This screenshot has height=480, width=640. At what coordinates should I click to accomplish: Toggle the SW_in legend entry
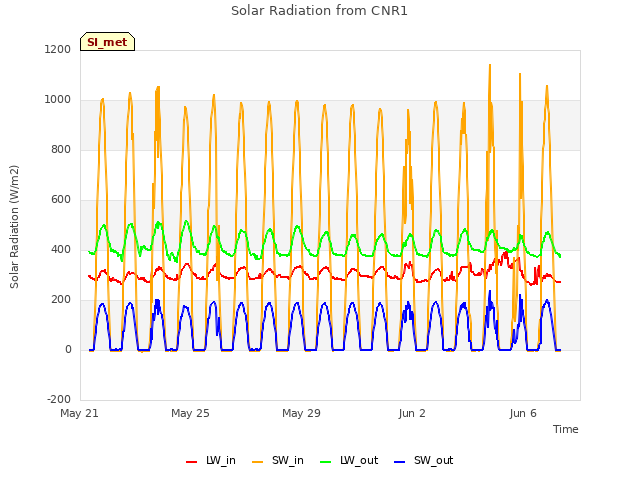[x=278, y=460]
